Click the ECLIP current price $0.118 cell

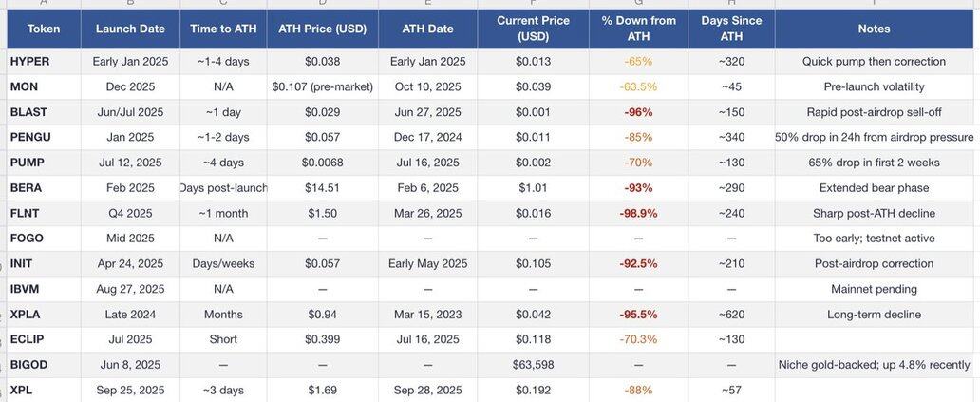point(533,339)
